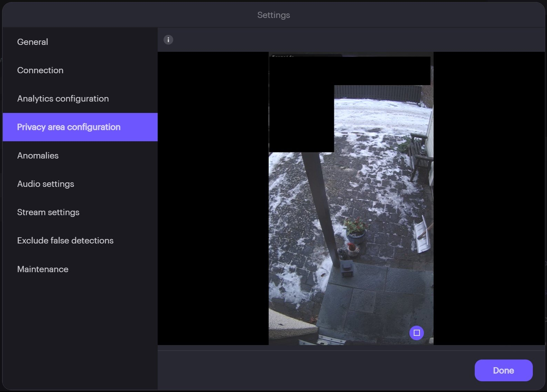Click the info icon above the camera preview
Viewport: 547px width, 392px height.
(168, 40)
